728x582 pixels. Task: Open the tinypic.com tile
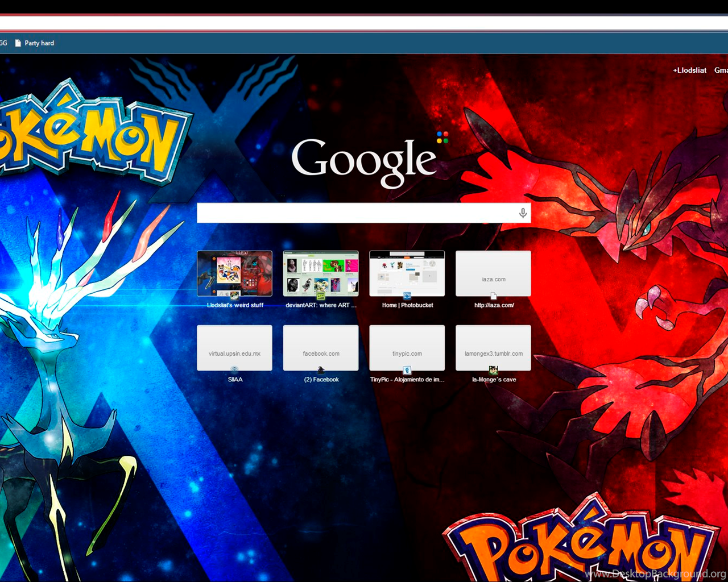407,348
